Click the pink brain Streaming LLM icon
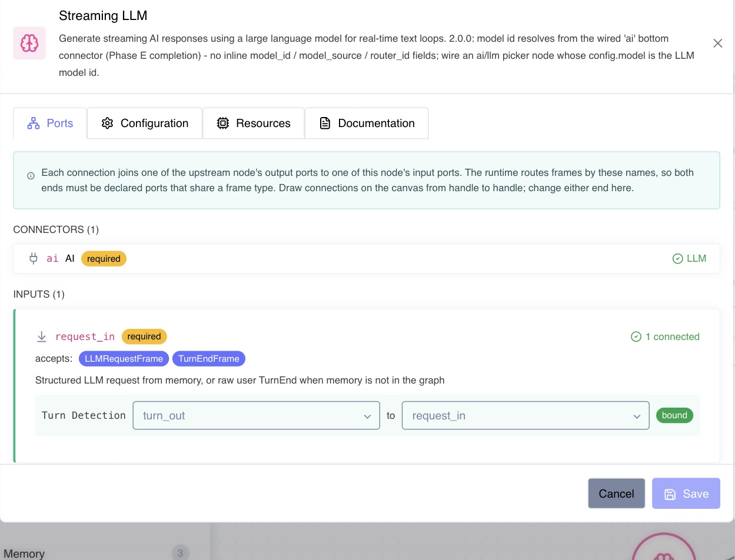The height and width of the screenshot is (560, 735). (29, 43)
